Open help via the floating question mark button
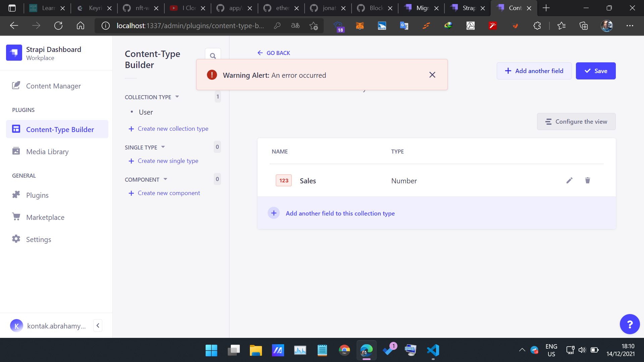The height and width of the screenshot is (362, 644). point(630,324)
